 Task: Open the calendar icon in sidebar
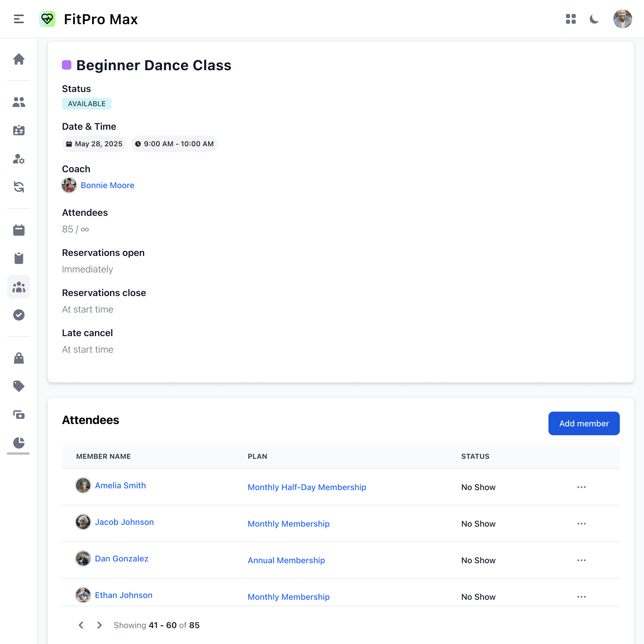click(x=19, y=230)
